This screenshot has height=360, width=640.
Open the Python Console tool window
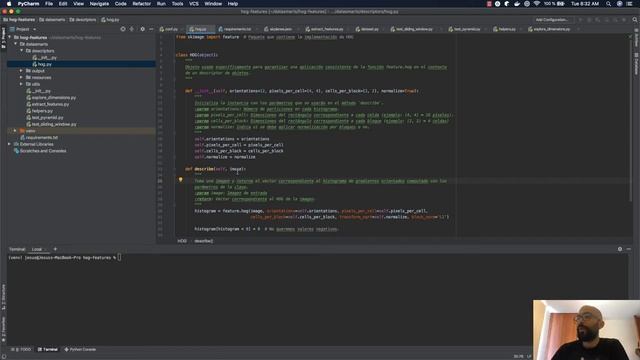click(80, 349)
